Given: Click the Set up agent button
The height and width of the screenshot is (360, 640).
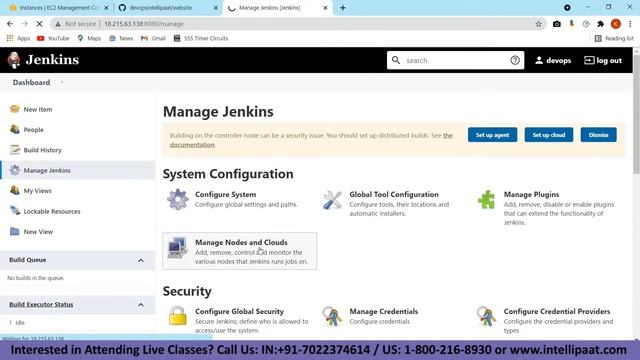Looking at the screenshot, I should (492, 135).
